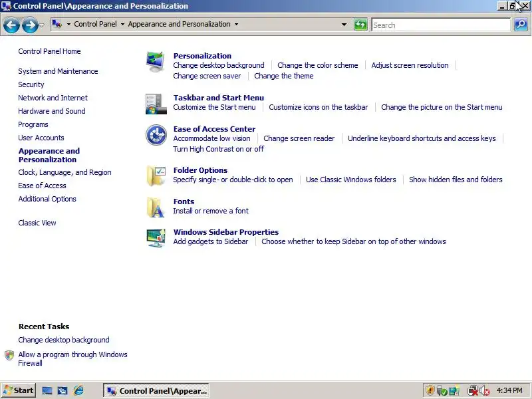Screen dimensions: 532x399
Task: Click Switch between windows quick launch icon
Action: [x=63, y=390]
